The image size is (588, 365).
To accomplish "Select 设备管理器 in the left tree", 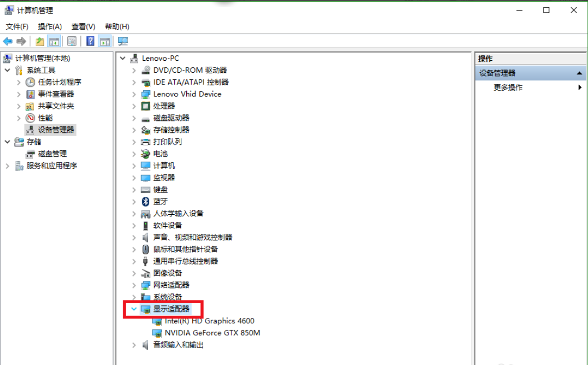I will click(56, 130).
